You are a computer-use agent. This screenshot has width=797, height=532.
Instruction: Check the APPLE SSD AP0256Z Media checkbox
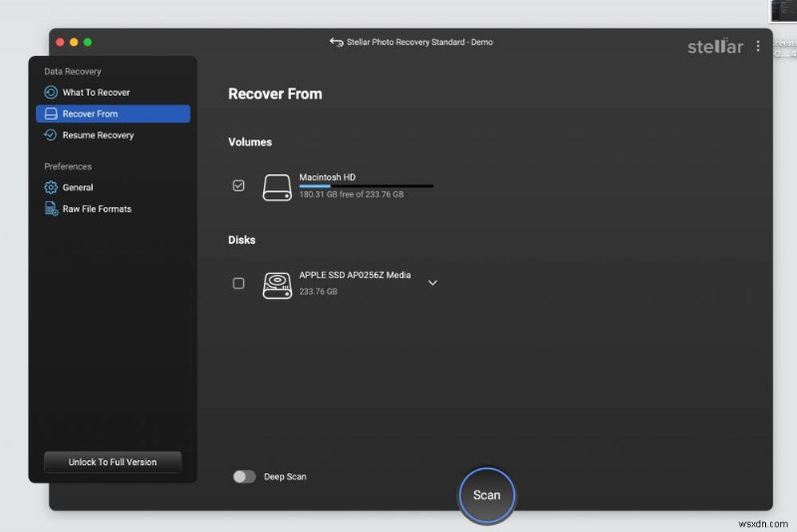238,283
